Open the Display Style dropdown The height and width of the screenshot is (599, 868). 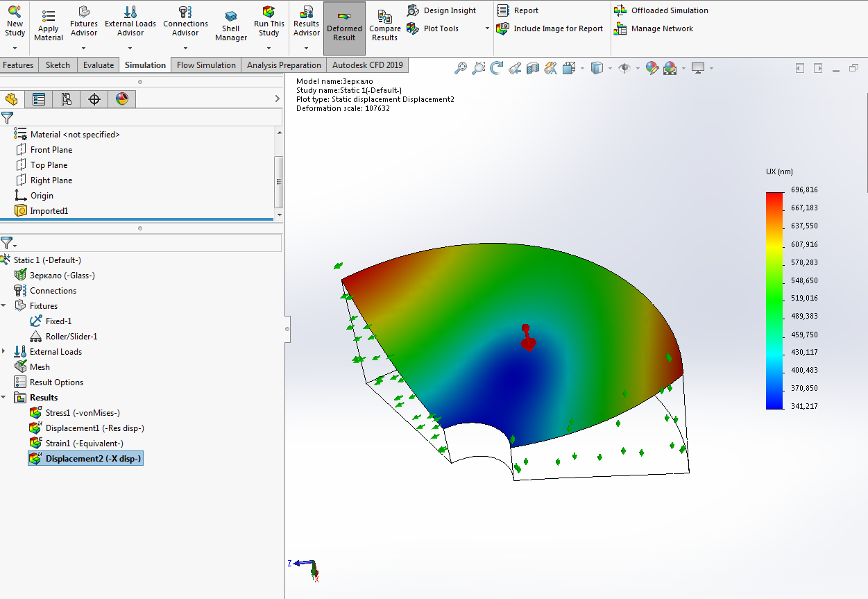[x=611, y=68]
